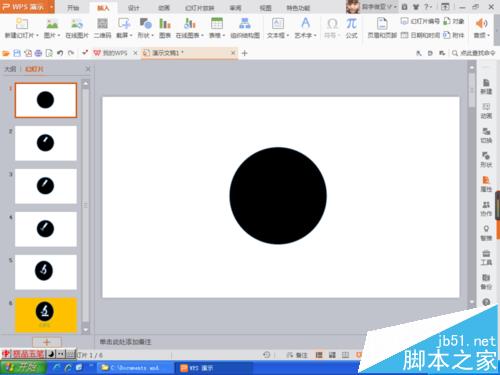Click the New Slide (新建幻灯片) icon
The height and width of the screenshot is (375, 500).
(x=22, y=23)
